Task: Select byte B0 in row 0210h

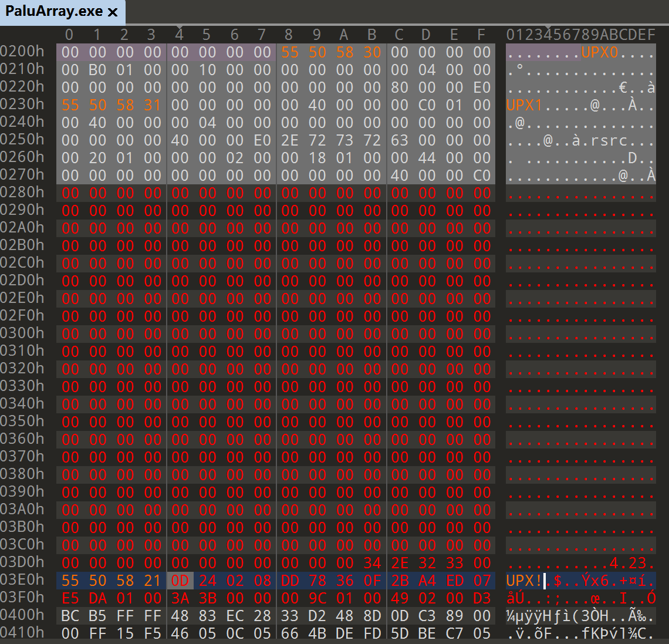Action: tap(97, 70)
